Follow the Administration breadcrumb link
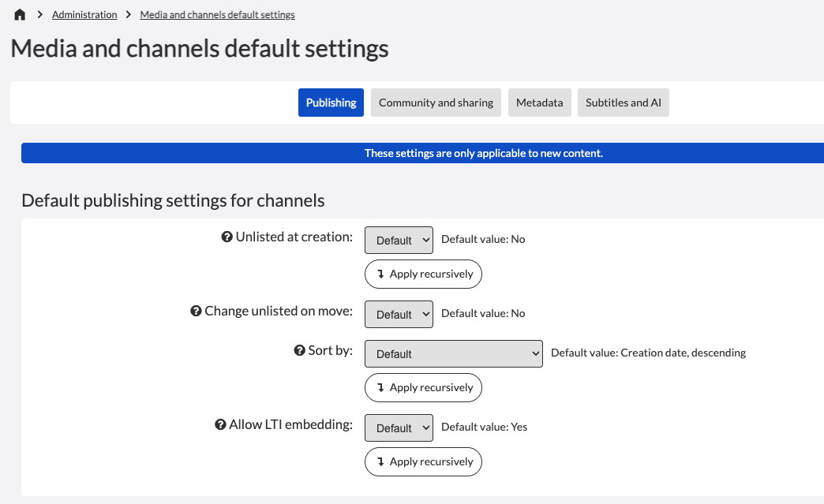The width and height of the screenshot is (824, 504). 84,15
